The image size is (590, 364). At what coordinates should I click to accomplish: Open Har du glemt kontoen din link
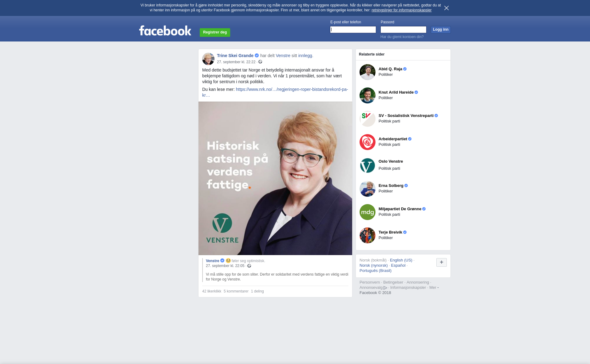click(402, 37)
